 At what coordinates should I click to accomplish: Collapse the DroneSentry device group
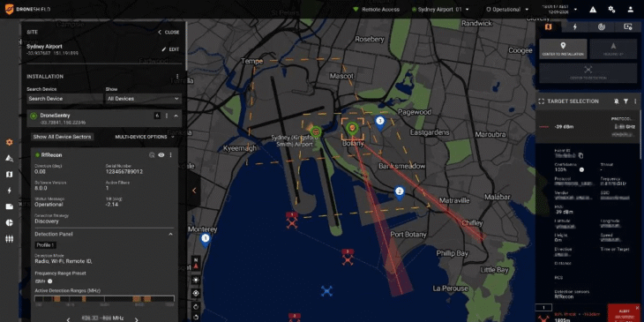(x=176, y=116)
